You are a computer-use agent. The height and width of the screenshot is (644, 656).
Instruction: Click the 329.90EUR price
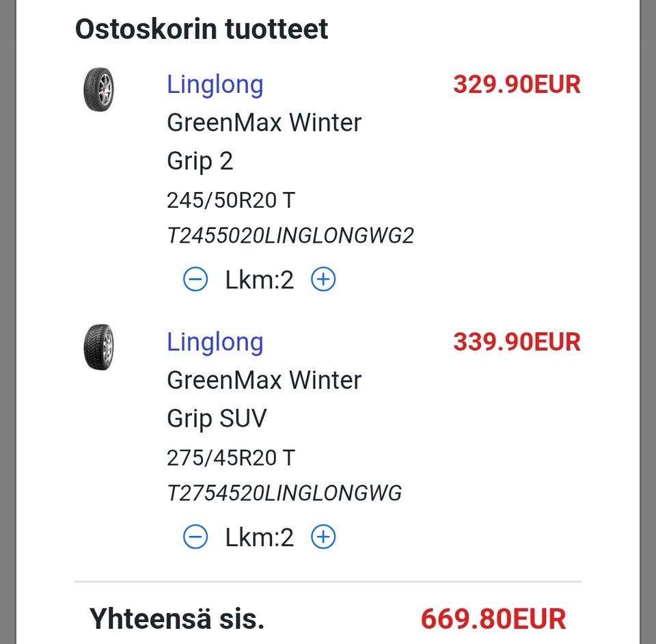[x=517, y=85]
